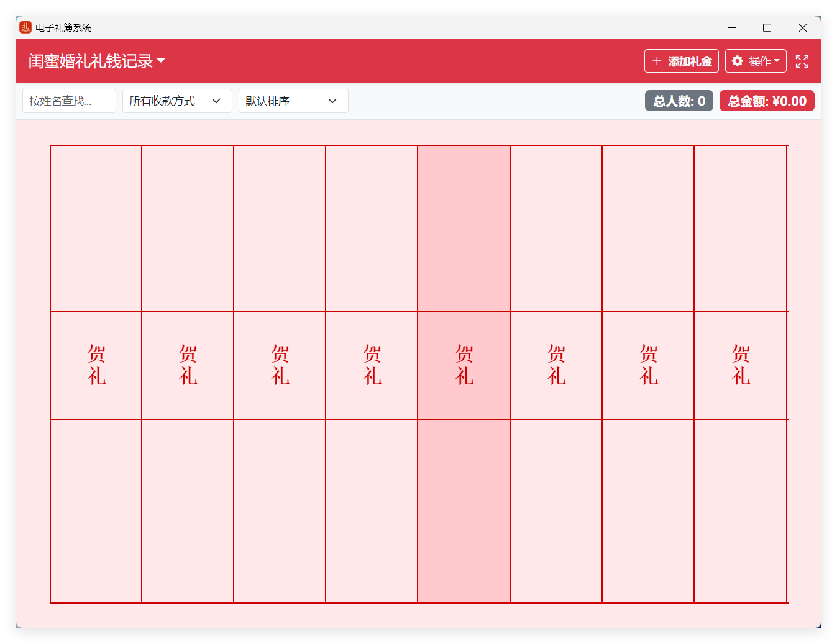Viewport: 837px width, 644px height.
Task: Select the highlighted column's 贺礼 cell
Action: 464,365
